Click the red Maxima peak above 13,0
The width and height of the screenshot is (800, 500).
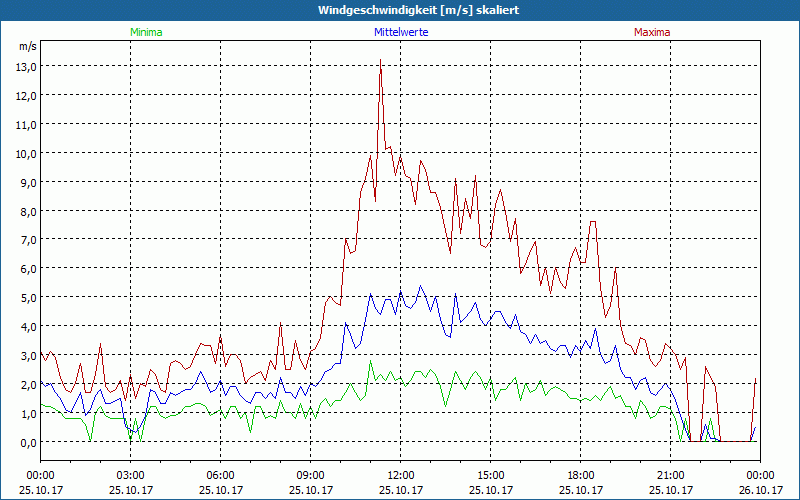pyautogui.click(x=381, y=61)
